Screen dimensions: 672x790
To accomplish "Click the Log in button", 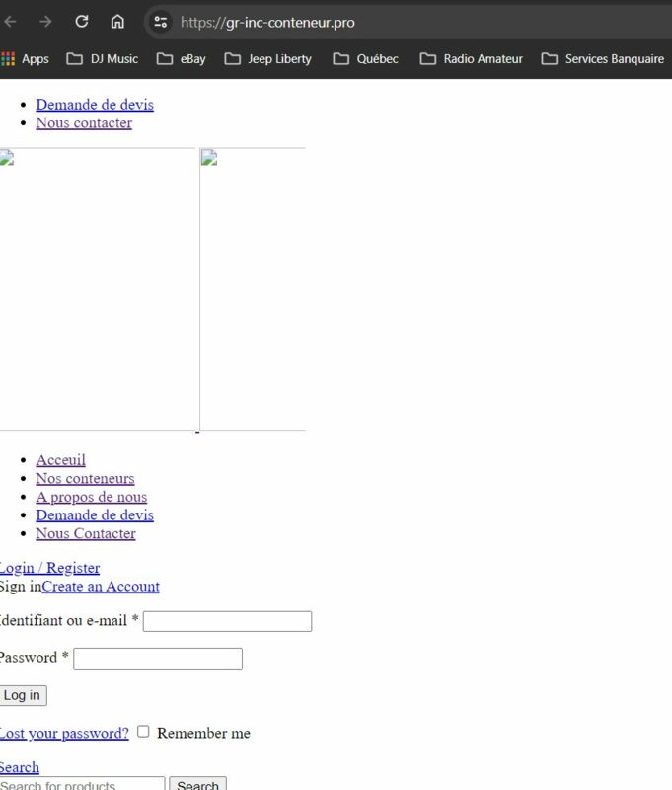I will click(23, 696).
